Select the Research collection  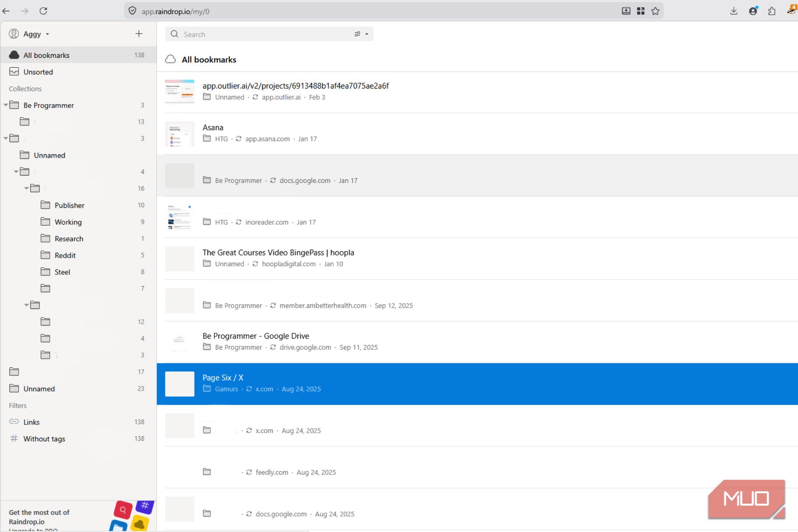click(78, 239)
